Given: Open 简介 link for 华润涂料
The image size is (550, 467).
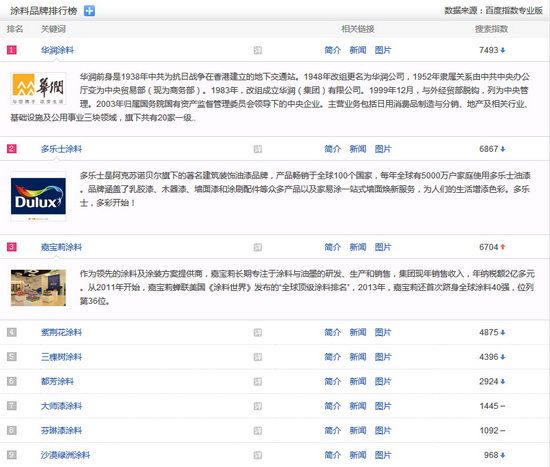Looking at the screenshot, I should pos(333,50).
